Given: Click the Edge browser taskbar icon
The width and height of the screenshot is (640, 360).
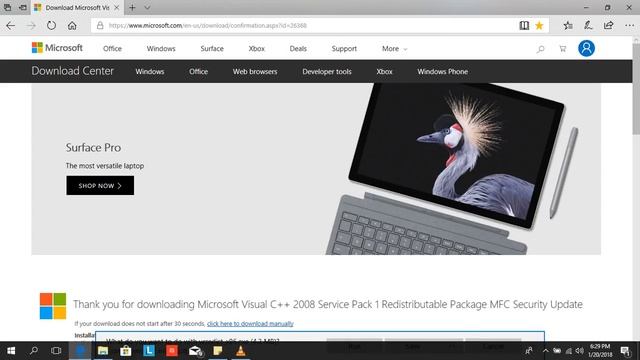Looking at the screenshot, I should point(80,351).
